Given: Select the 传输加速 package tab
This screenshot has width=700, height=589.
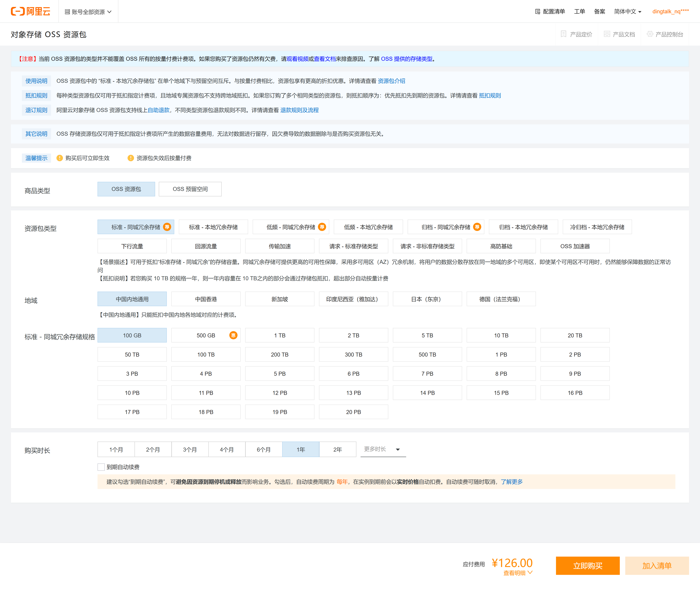Looking at the screenshot, I should 280,246.
